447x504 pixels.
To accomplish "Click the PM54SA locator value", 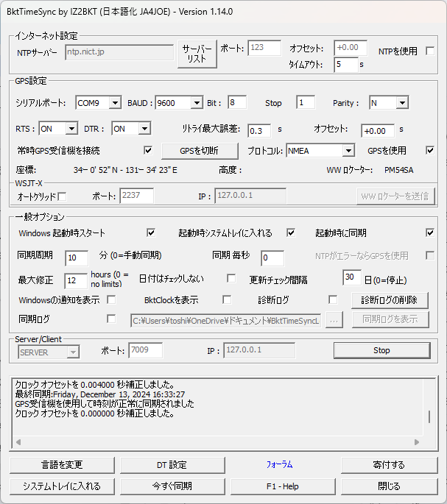I will tap(398, 170).
